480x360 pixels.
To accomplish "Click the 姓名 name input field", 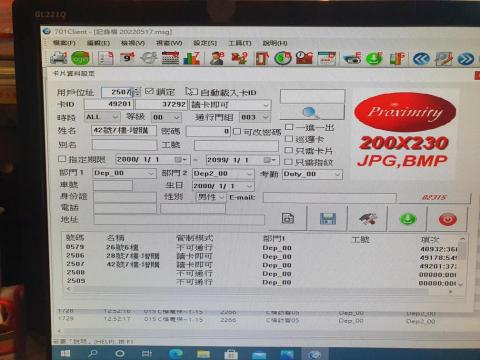I will (x=124, y=130).
